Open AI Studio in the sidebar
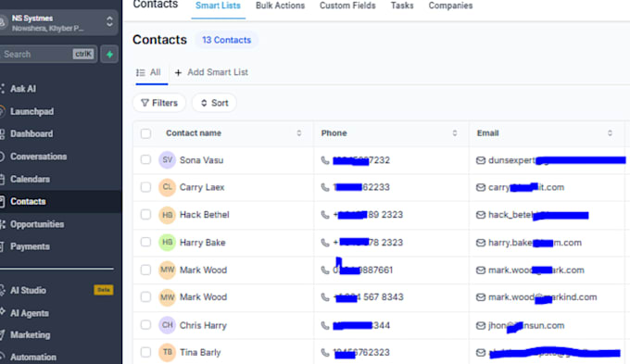Screen dimensions: 630x364 (x=28, y=290)
